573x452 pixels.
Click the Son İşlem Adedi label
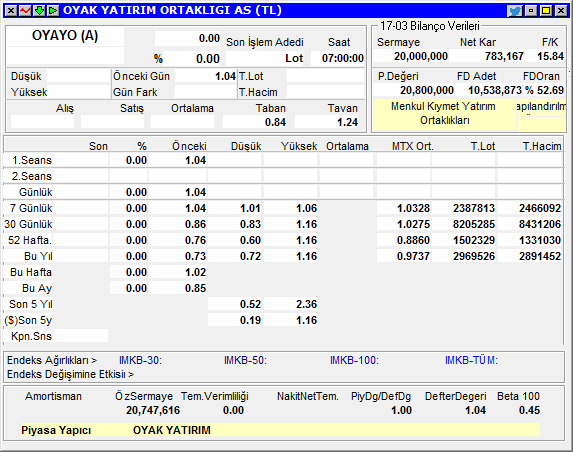[265, 42]
